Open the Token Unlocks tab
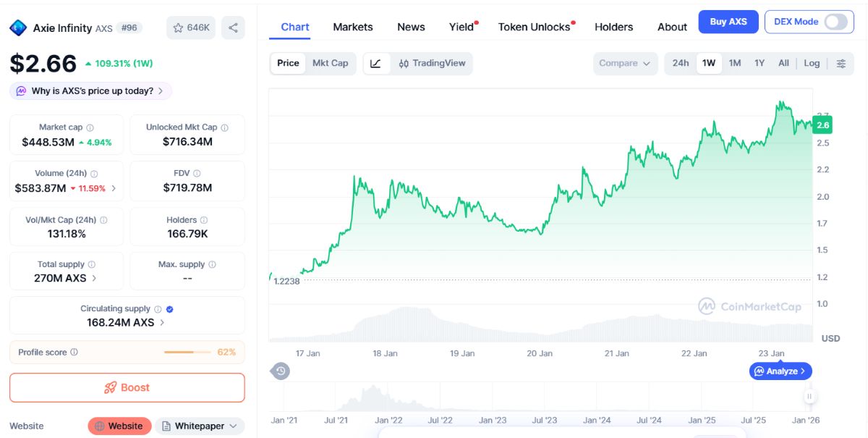This screenshot has height=438, width=868. tap(536, 27)
